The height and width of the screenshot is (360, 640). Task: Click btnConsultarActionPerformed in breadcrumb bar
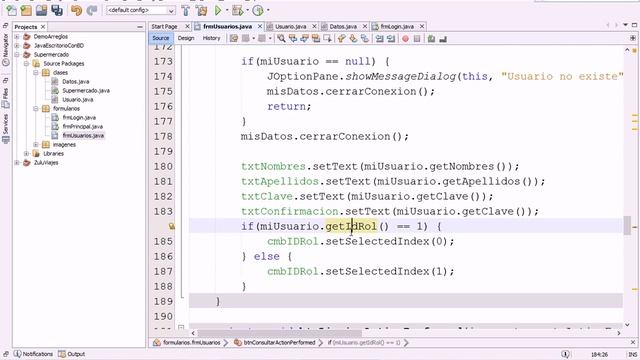coord(279,342)
